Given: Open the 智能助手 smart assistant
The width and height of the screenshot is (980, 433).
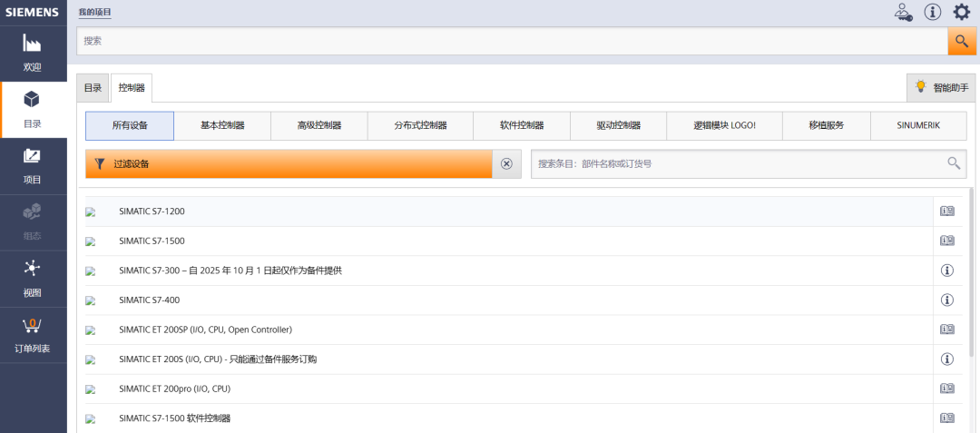Looking at the screenshot, I should pyautogui.click(x=941, y=88).
